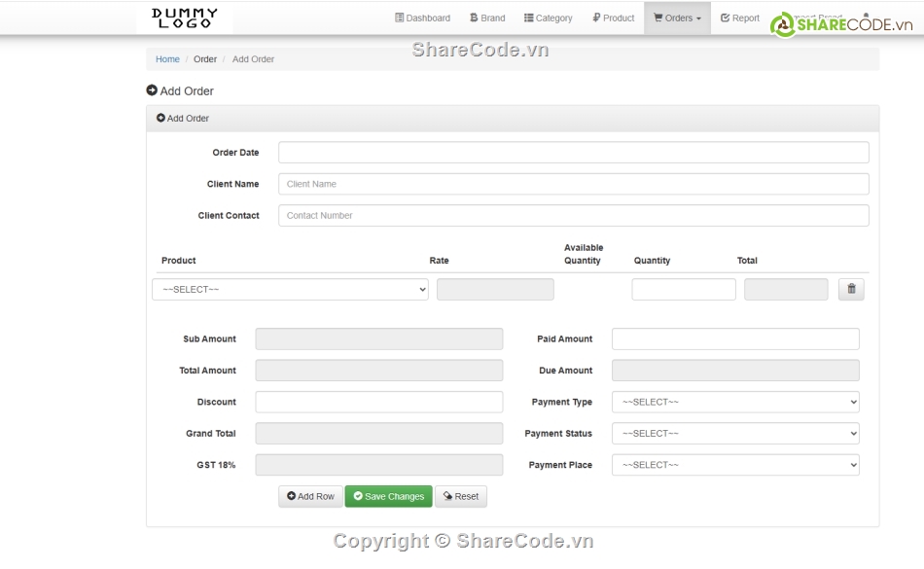Click the Discount input box

[378, 402]
